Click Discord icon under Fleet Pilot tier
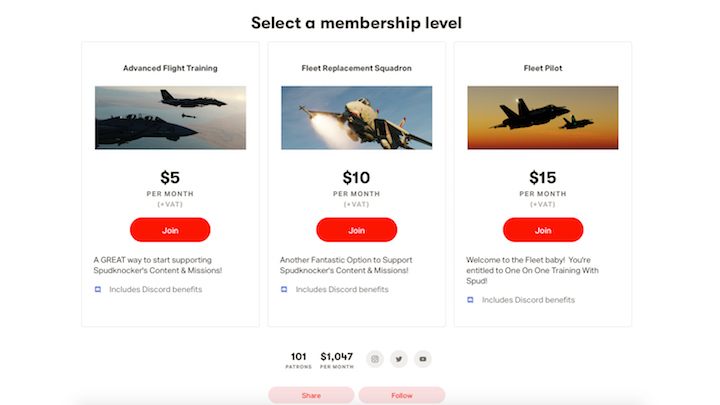Screen dimensions: 720x405 click(470, 300)
